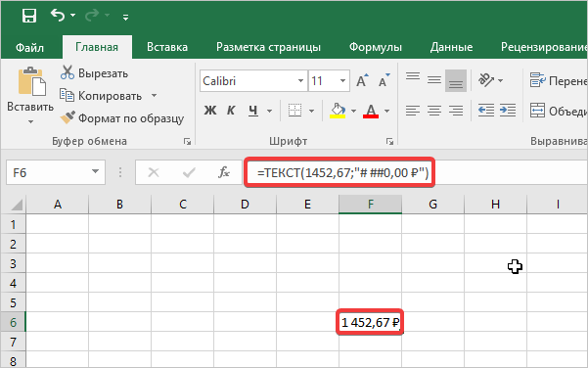The height and width of the screenshot is (368, 588).
Task: Activate Формат по образцу painter
Action: [x=122, y=118]
